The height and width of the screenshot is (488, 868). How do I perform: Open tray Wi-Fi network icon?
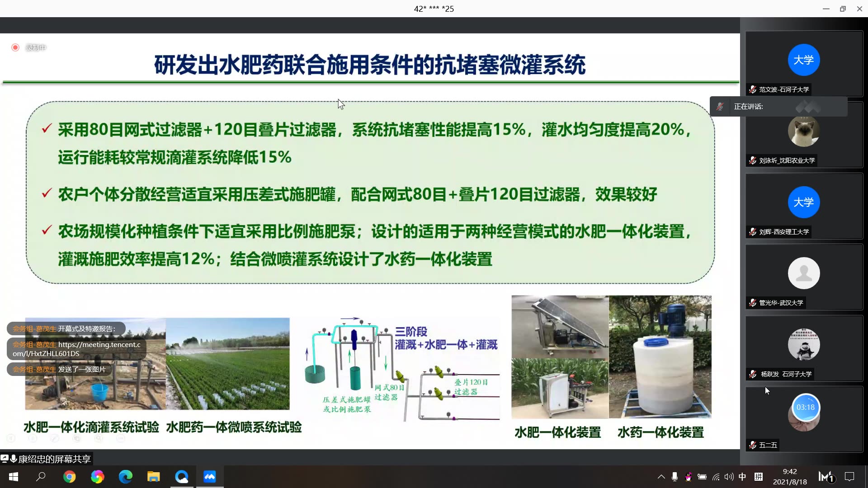(716, 477)
